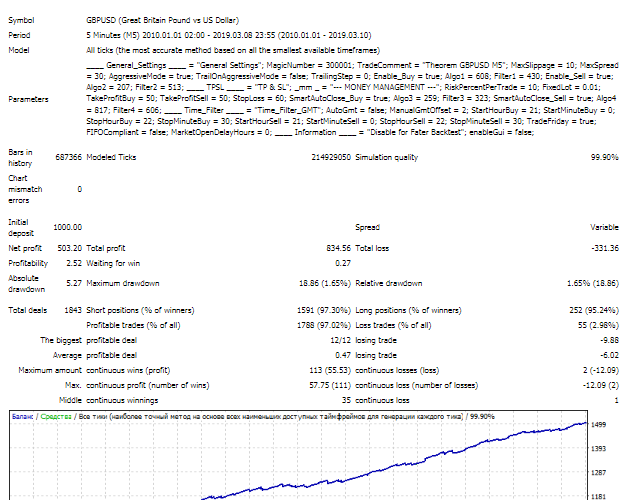
Task: Select the absolute drawdown value 5.27
Action: coord(74,283)
